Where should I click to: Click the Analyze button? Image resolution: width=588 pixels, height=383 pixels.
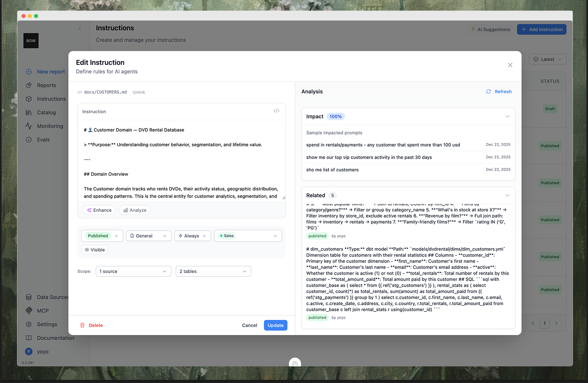point(135,210)
